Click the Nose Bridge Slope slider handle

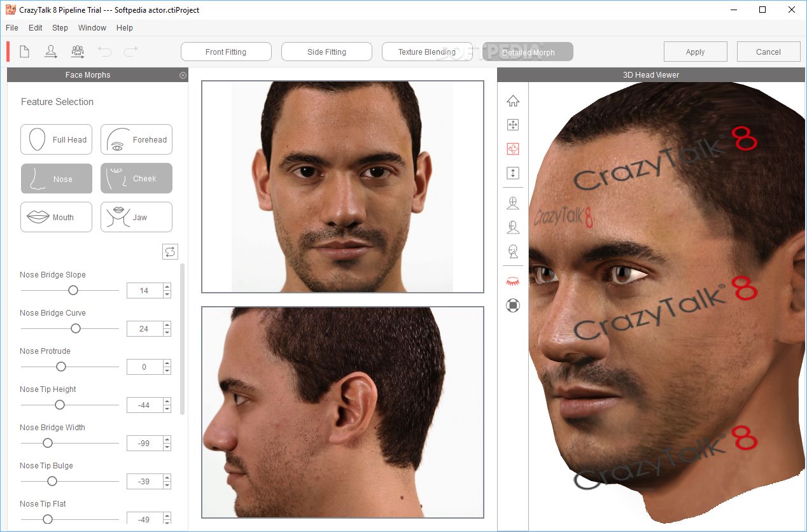(73, 290)
